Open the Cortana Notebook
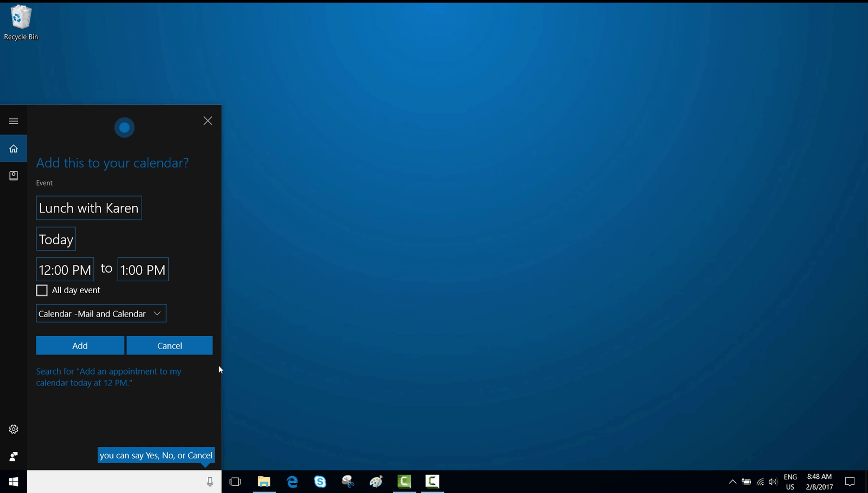This screenshot has height=493, width=868. (x=14, y=175)
